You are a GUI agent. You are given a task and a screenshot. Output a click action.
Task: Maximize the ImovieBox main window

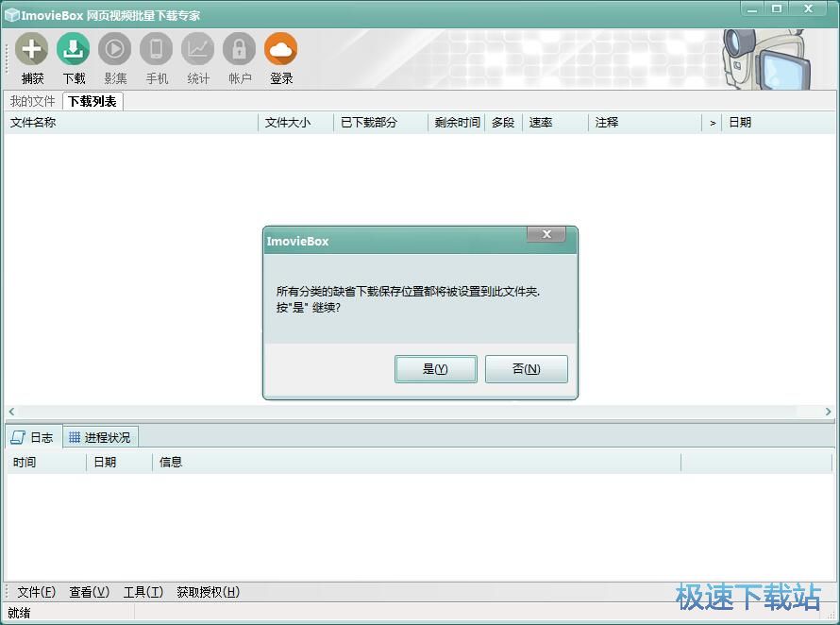point(777,8)
